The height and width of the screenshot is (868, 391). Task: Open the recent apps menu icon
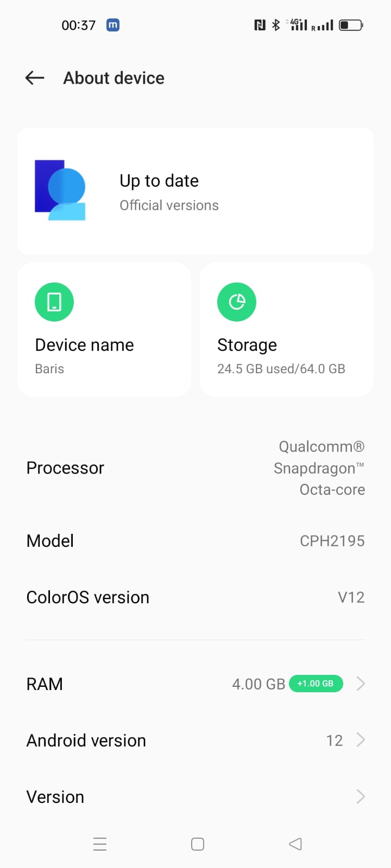pyautogui.click(x=100, y=844)
